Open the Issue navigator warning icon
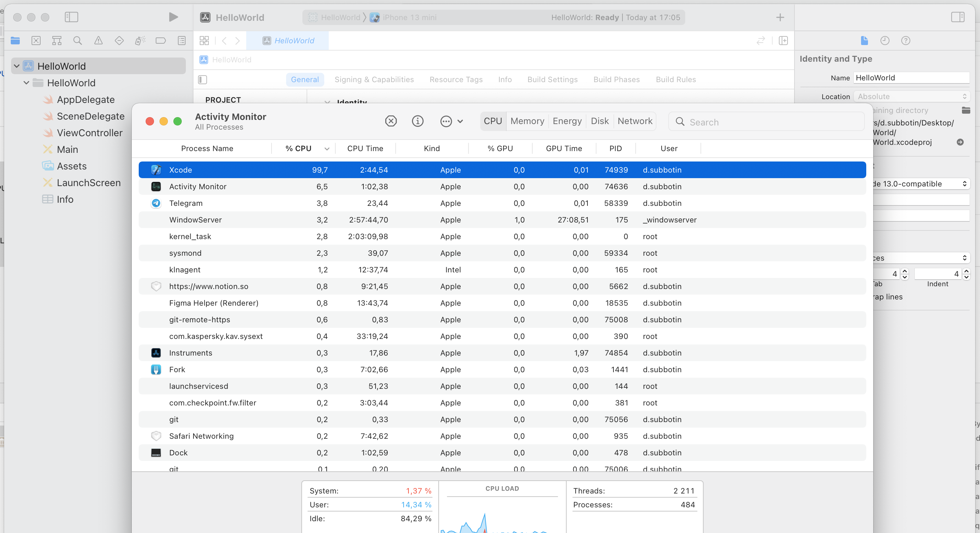This screenshot has width=980, height=533. click(x=98, y=40)
